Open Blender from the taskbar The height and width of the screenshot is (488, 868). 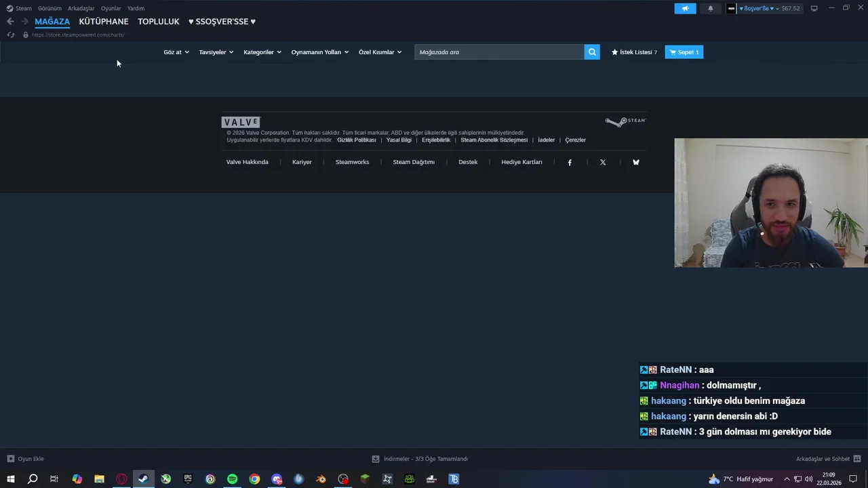coord(321,479)
